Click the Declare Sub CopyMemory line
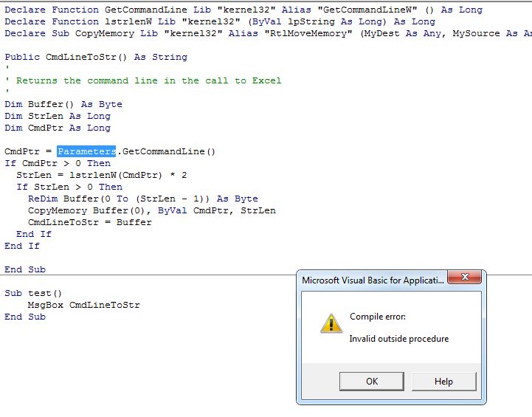This screenshot has width=532, height=417. pos(268,34)
